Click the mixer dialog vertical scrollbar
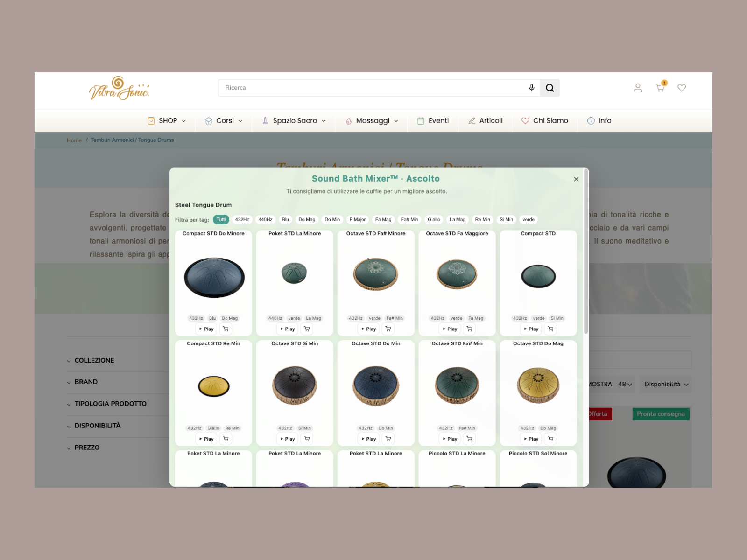 [x=585, y=252]
